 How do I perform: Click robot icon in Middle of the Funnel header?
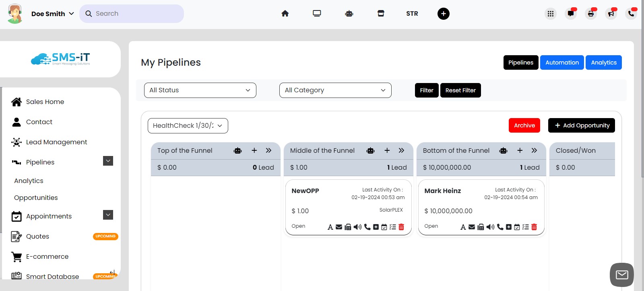point(370,150)
